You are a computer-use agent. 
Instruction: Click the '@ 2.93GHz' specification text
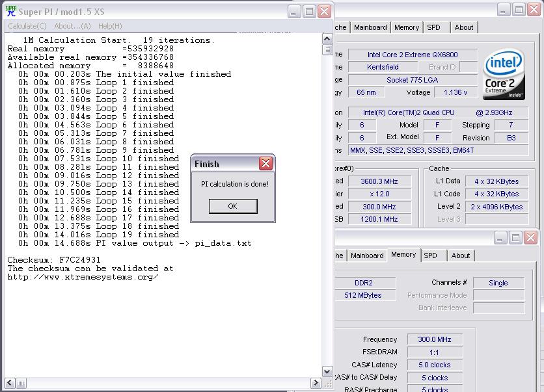(x=494, y=112)
